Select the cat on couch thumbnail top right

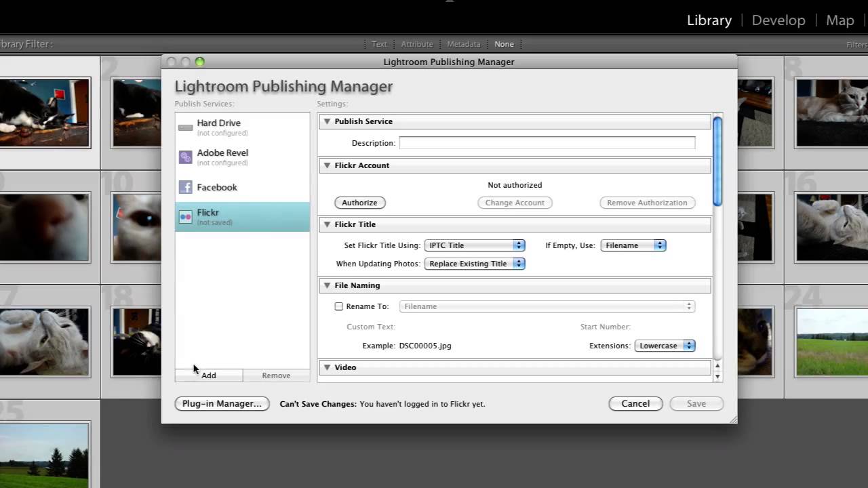click(831, 112)
